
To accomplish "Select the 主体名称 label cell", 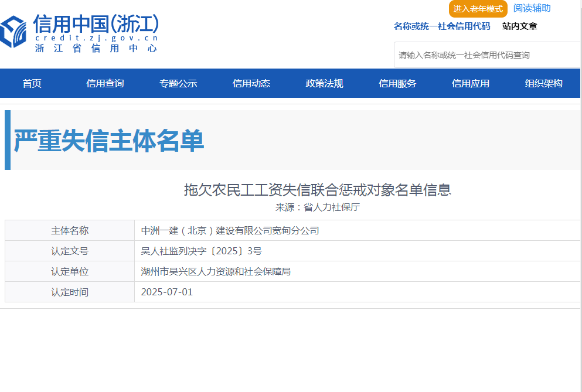I will coord(70,230).
